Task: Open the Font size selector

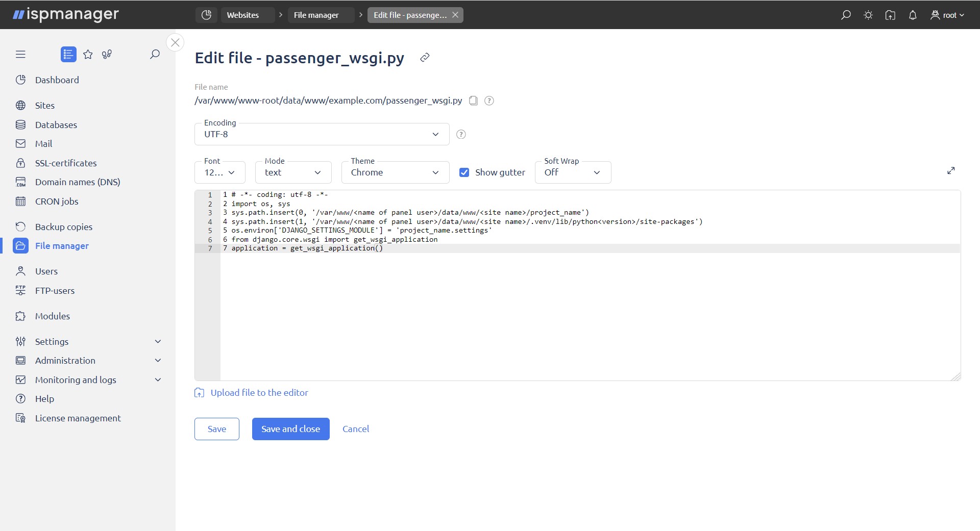Action: 219,172
